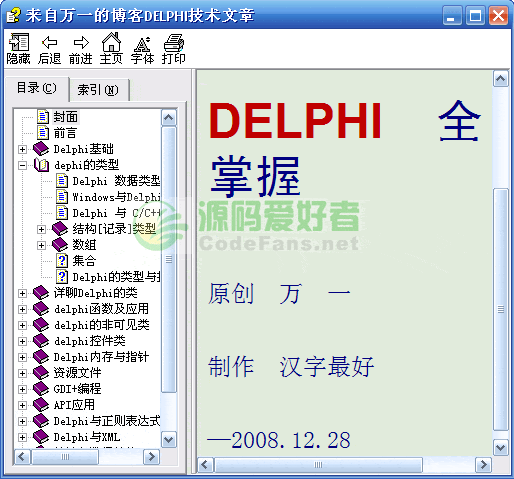Image resolution: width=514 pixels, height=479 pixels.
Task: Click the 隐藏 (Hide) toolbar icon
Action: 19,43
